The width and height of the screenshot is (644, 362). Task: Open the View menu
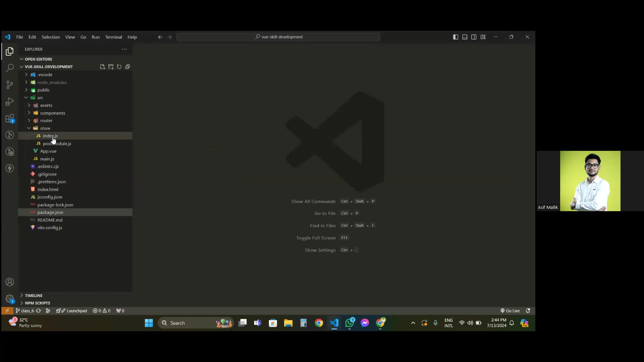click(70, 37)
